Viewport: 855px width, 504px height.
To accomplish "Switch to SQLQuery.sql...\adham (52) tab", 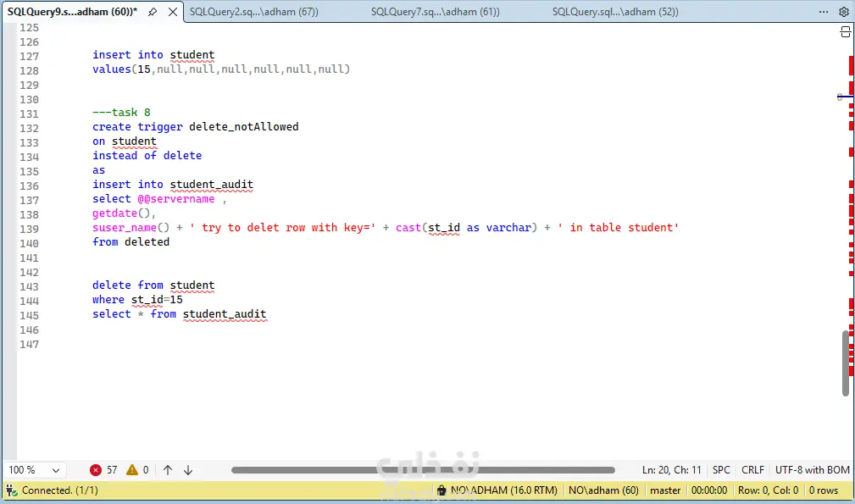I will point(615,12).
